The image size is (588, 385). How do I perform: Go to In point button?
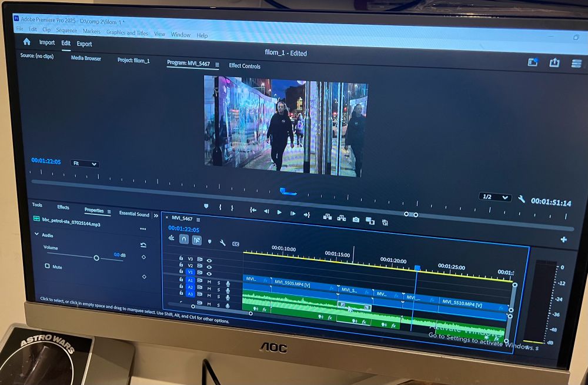pos(253,210)
